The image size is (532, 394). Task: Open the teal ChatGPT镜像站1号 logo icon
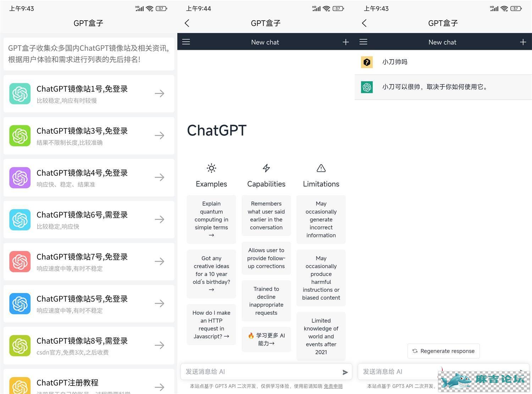tap(20, 94)
